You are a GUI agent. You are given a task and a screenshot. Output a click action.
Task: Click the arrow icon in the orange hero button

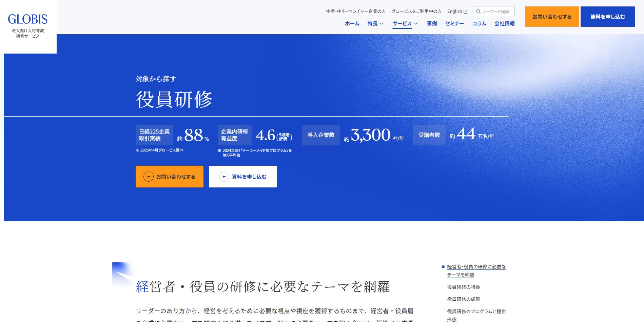(149, 177)
